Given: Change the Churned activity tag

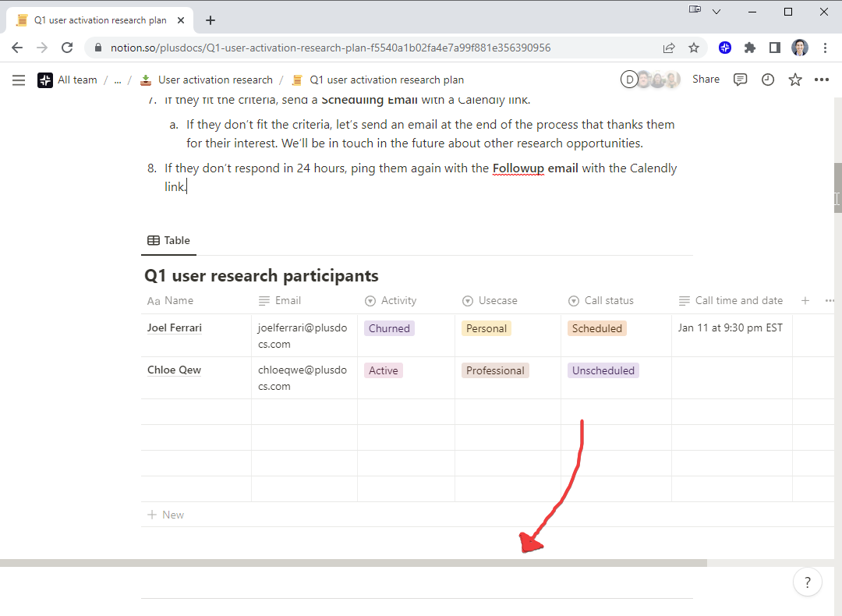Looking at the screenshot, I should (x=389, y=329).
